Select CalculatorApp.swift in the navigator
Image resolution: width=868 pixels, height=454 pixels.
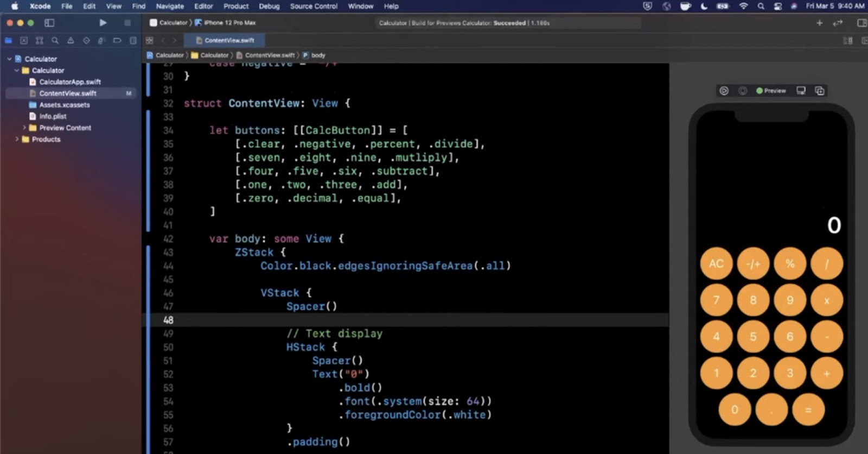point(69,82)
